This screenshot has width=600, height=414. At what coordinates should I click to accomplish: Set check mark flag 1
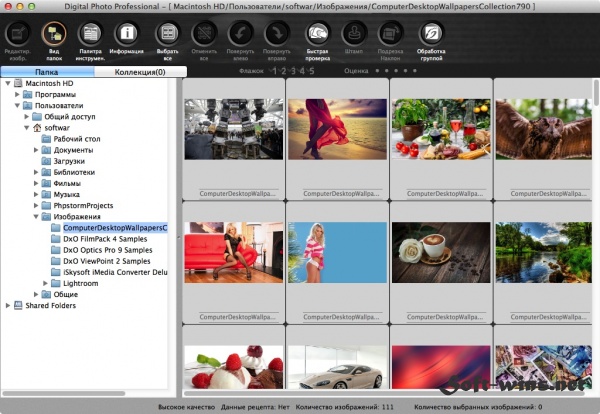click(x=274, y=71)
